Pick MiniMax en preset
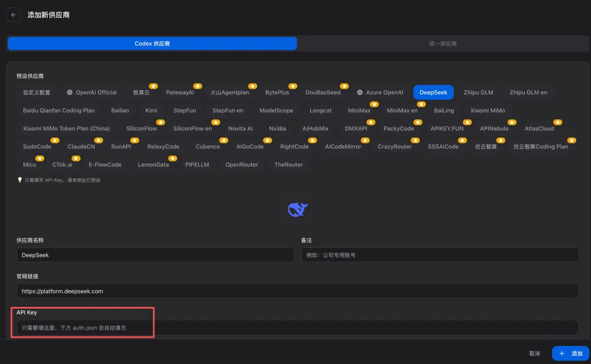Screen dimensions: 591x364 click(x=402, y=111)
